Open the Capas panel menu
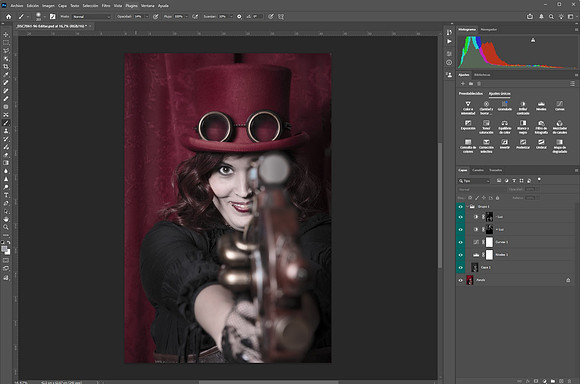Screen dimensions: 580x384 pyautogui.click(x=576, y=170)
